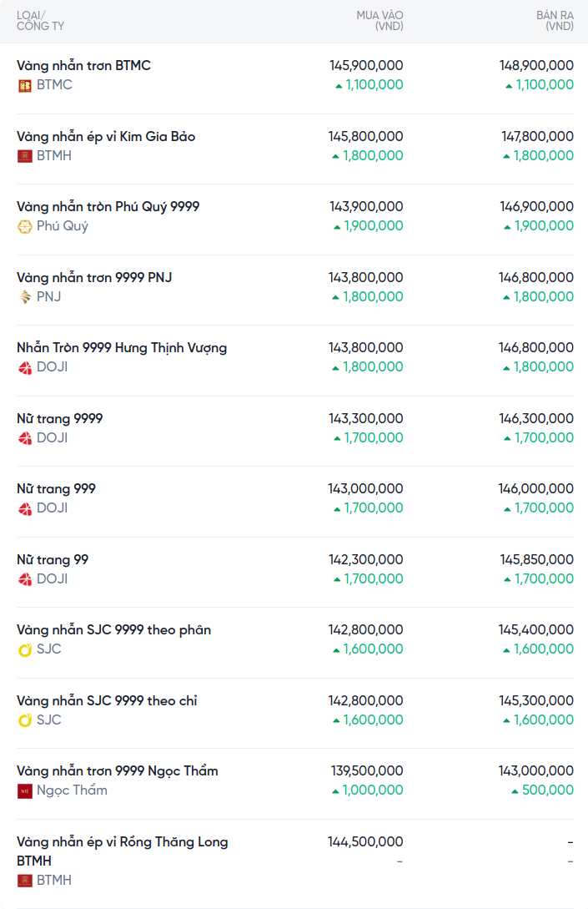Click SJC logo under SJC 9999 theo chỉ
Screen dimensions: 588x909
click(25, 720)
